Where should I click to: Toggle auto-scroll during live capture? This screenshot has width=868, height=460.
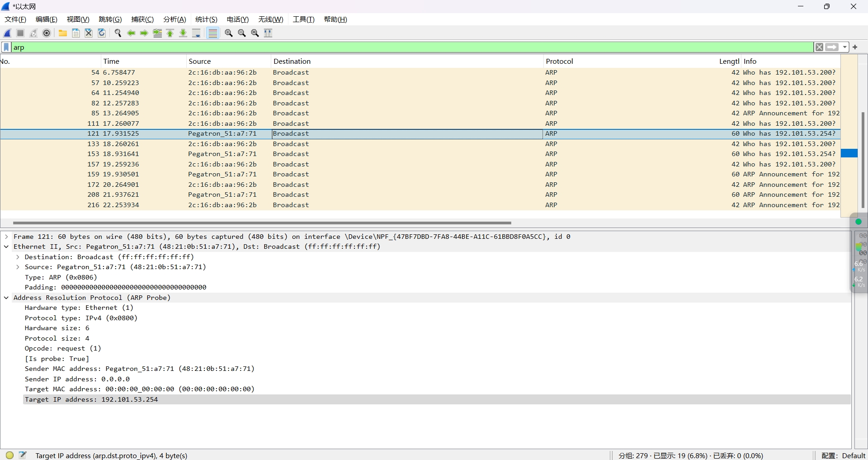(196, 33)
